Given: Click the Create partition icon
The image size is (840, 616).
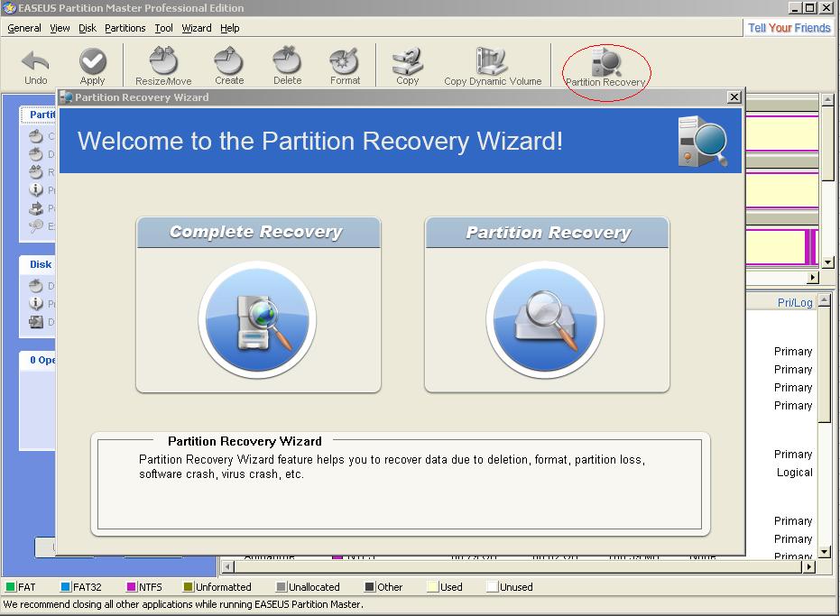Looking at the screenshot, I should [x=229, y=60].
